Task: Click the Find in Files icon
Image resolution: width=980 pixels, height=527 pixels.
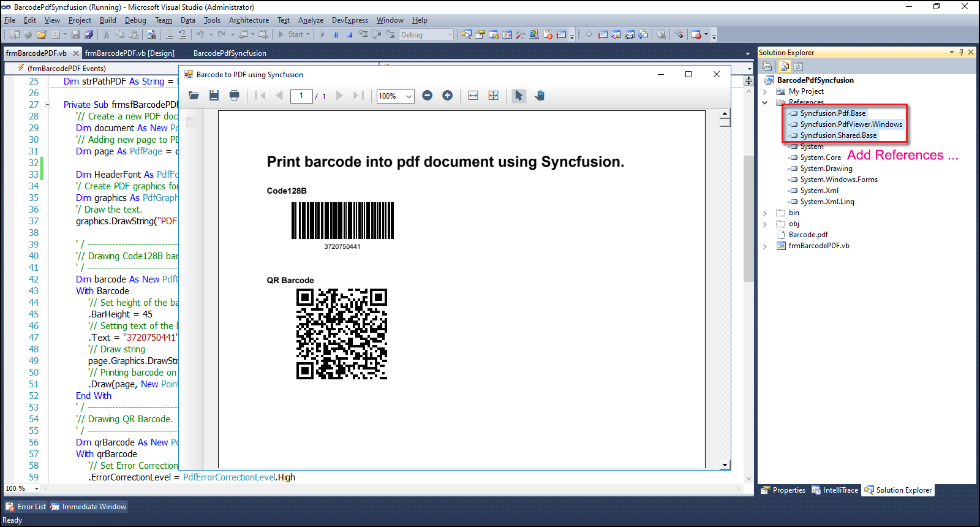Action: pos(152,35)
